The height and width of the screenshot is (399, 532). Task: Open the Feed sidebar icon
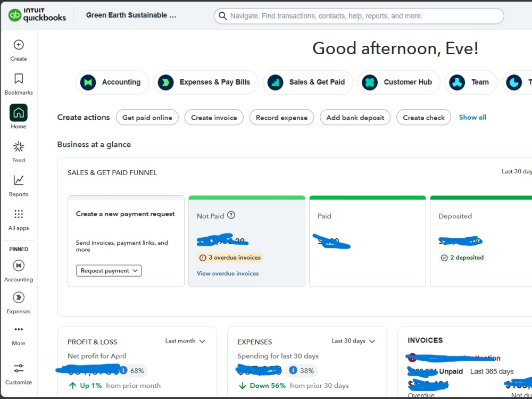click(x=18, y=147)
